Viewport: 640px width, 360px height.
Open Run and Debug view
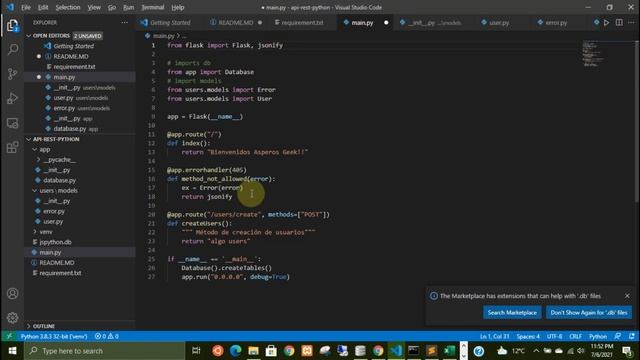click(13, 98)
